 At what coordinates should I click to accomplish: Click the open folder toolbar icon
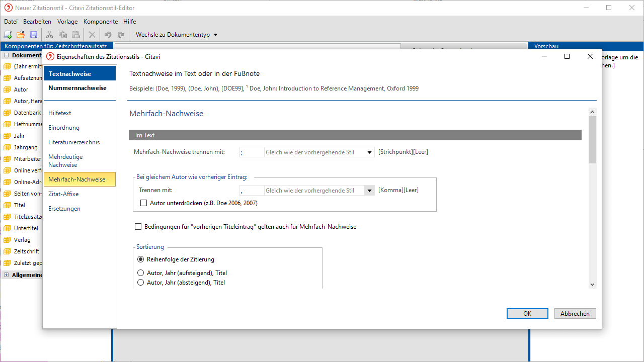pos(21,35)
